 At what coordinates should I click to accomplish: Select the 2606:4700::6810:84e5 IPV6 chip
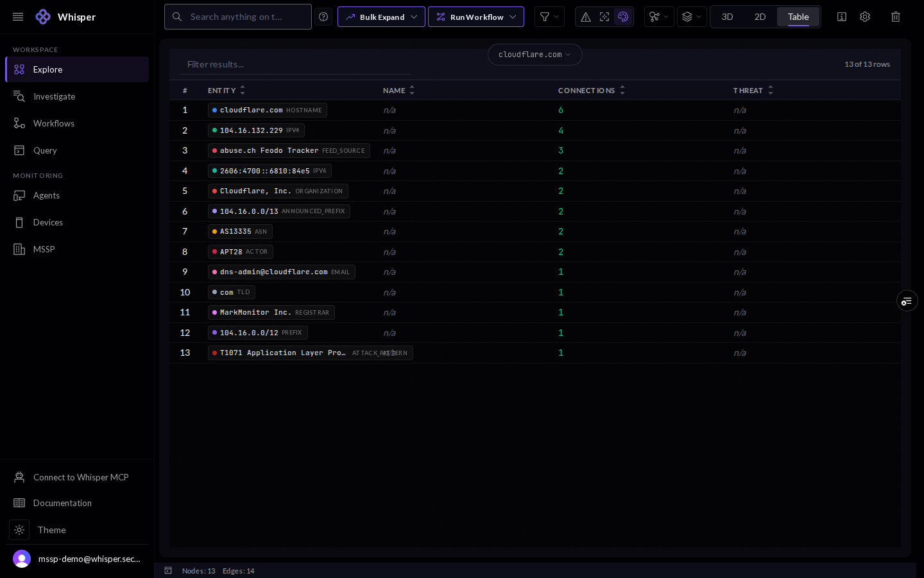pos(269,171)
